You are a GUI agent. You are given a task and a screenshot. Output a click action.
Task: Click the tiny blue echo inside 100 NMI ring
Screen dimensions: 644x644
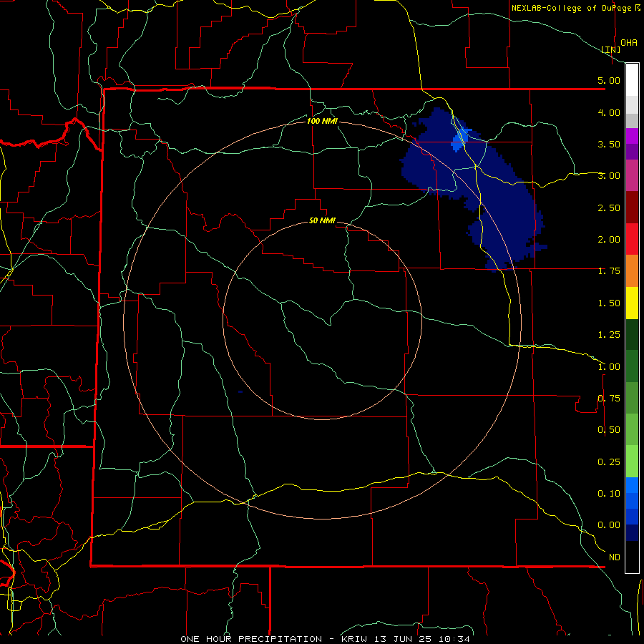(x=240, y=392)
